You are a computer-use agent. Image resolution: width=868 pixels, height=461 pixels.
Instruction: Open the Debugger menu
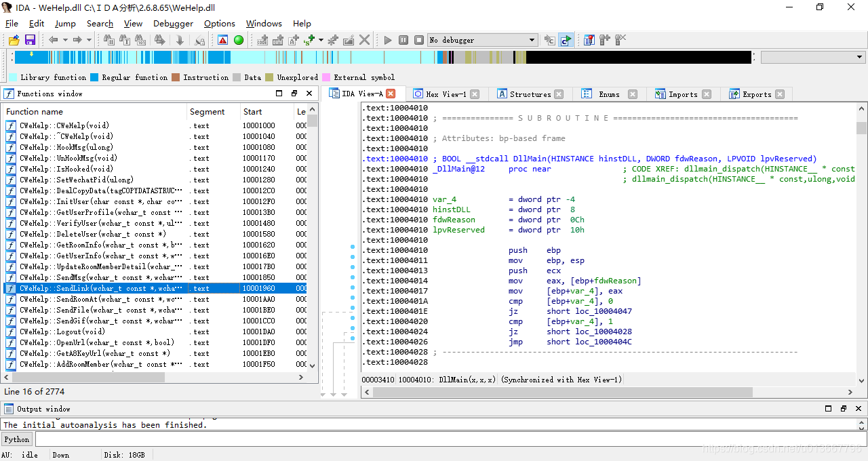tap(173, 23)
